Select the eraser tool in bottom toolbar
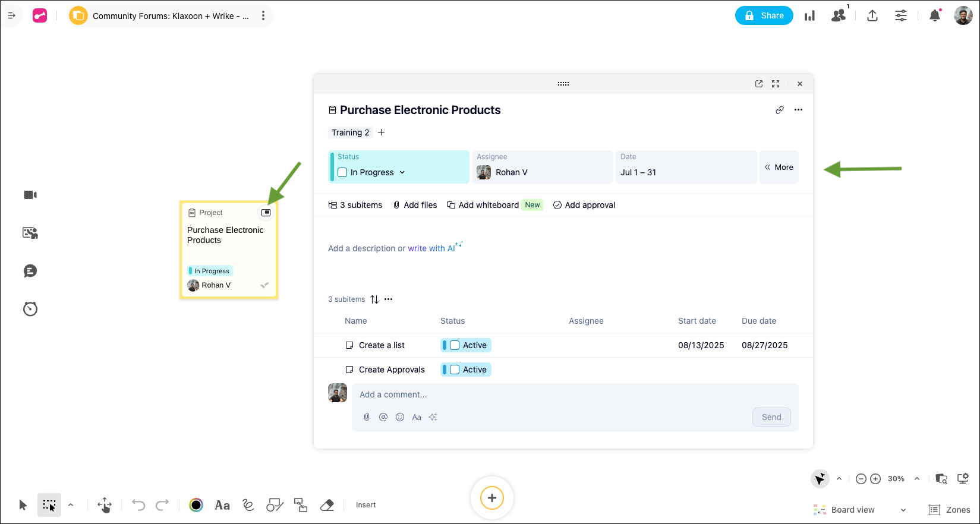 (x=327, y=505)
